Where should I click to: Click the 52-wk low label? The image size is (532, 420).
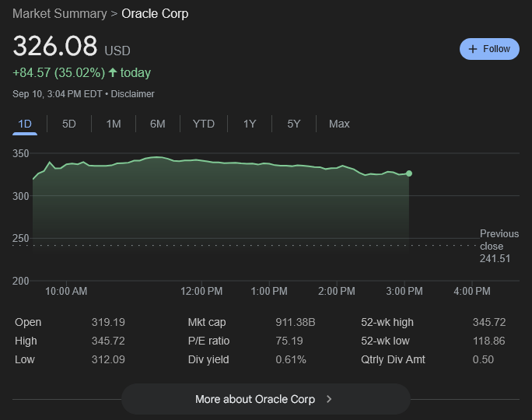point(385,341)
